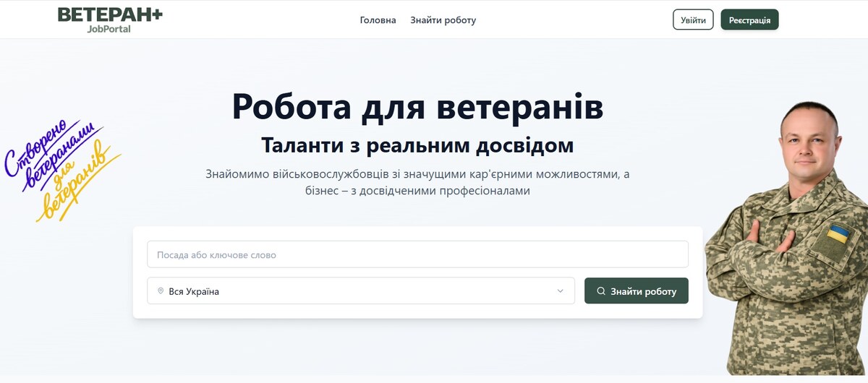Click the magnifier icon on the search button
Viewport: 868px width, 383px height.
(601, 291)
